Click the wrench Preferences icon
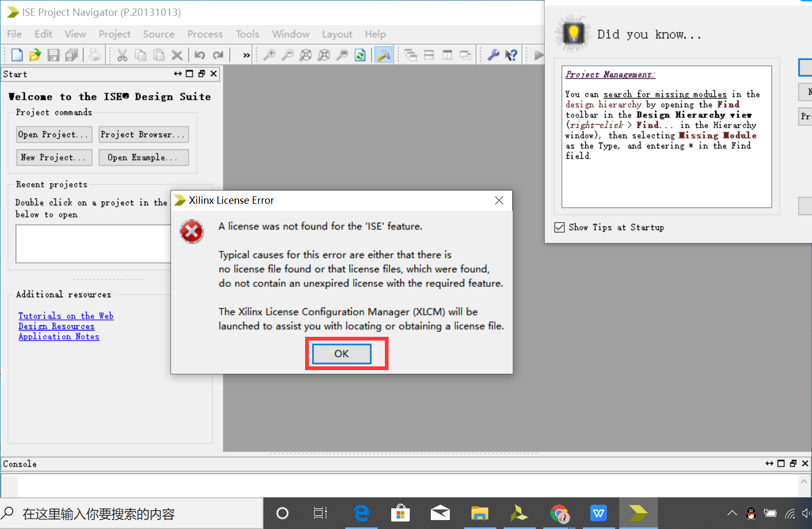The height and width of the screenshot is (529, 812). [x=493, y=55]
